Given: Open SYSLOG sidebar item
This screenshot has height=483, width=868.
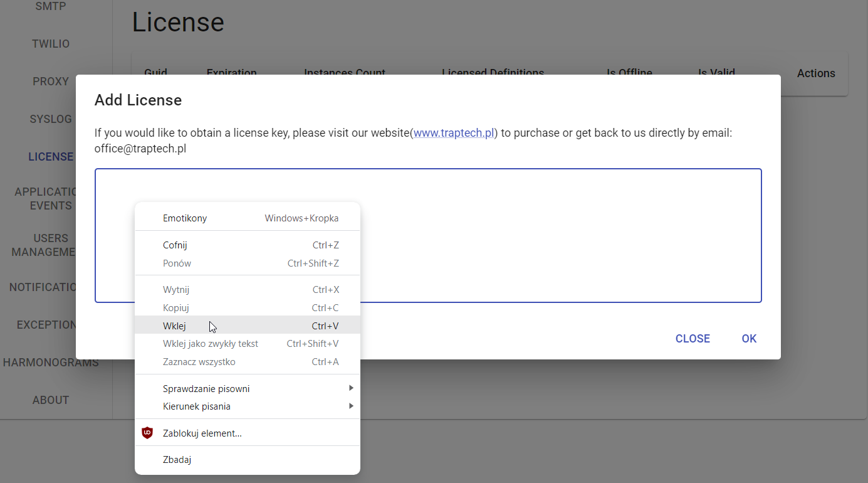Looking at the screenshot, I should click(x=51, y=119).
